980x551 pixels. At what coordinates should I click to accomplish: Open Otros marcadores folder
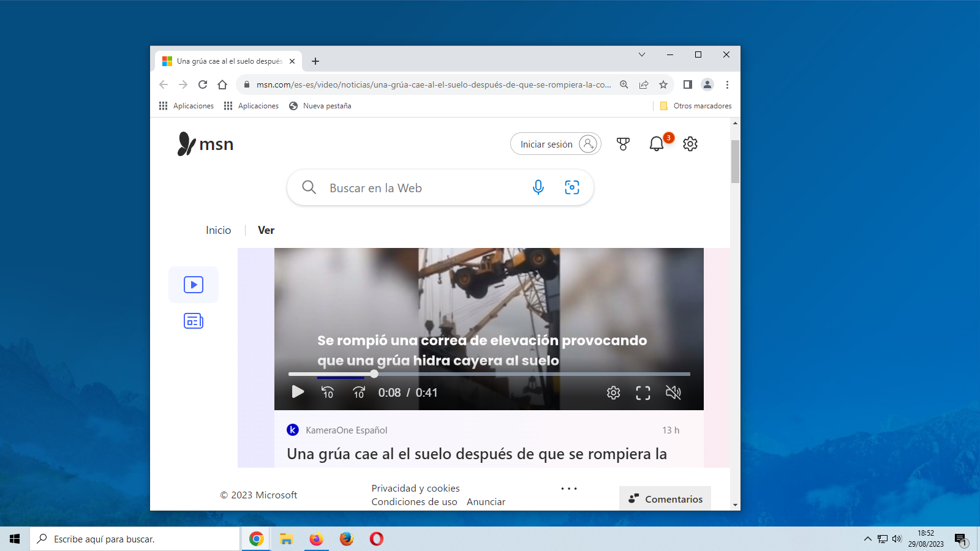pos(696,106)
